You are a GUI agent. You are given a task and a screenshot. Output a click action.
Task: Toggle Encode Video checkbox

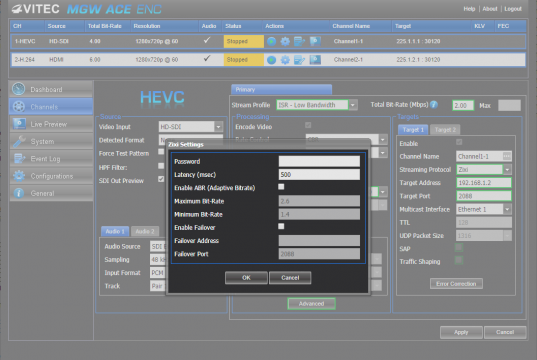pos(308,125)
